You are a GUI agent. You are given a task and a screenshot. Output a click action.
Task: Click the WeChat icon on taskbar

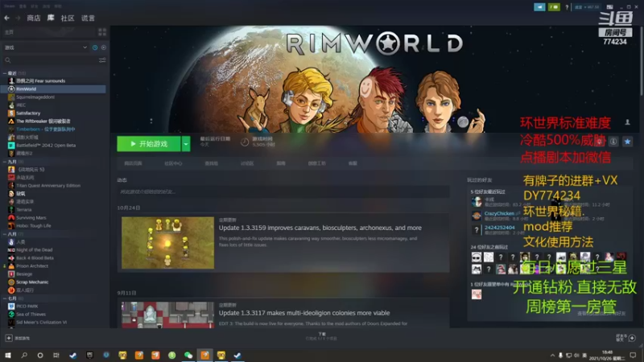188,355
